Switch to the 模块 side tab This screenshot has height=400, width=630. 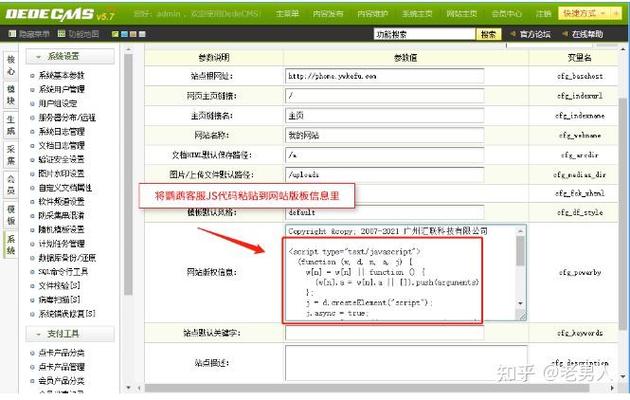[x=11, y=95]
